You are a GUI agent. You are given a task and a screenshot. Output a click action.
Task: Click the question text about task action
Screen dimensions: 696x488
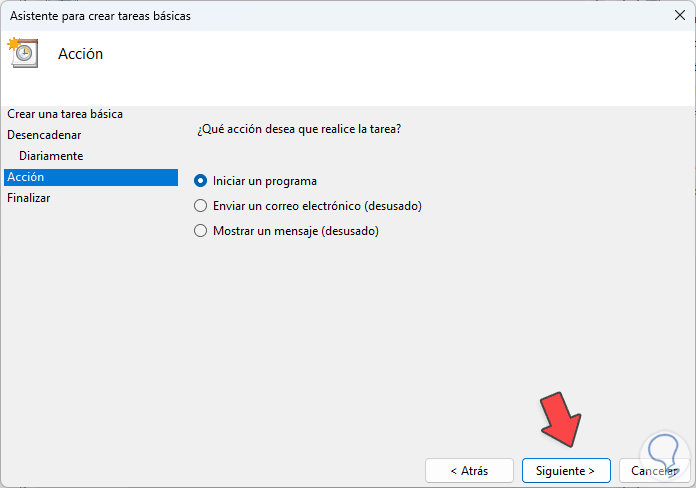coord(300,130)
